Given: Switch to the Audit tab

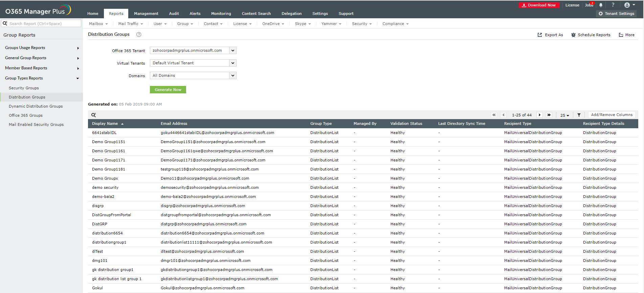Looking at the screenshot, I should pyautogui.click(x=174, y=14).
